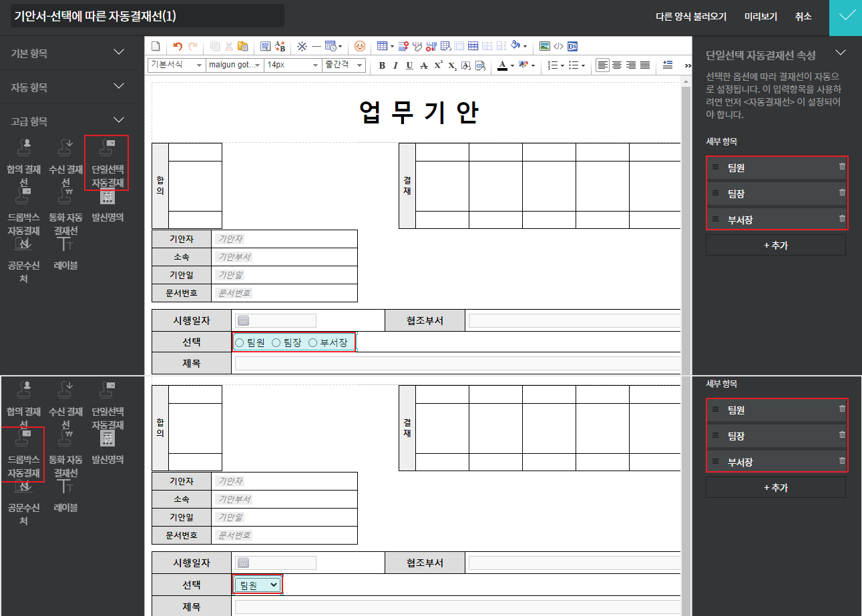Click the 취소 button
Screen dimensions: 862x616
click(x=803, y=17)
